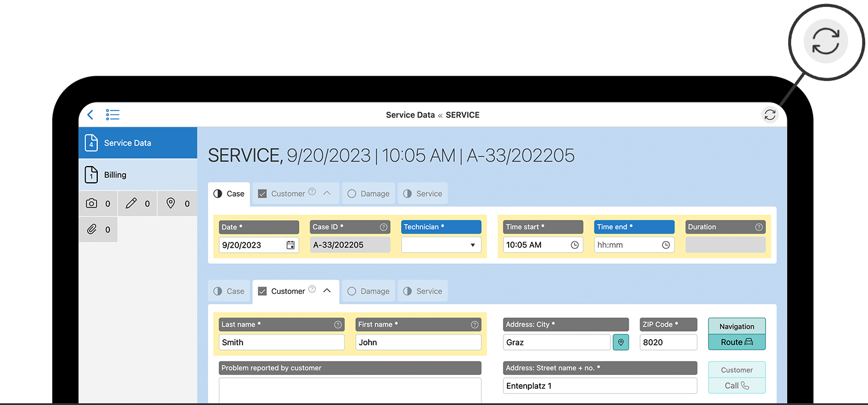This screenshot has height=405, width=868.
Task: Tap map pin button beside Graz
Action: pos(620,342)
